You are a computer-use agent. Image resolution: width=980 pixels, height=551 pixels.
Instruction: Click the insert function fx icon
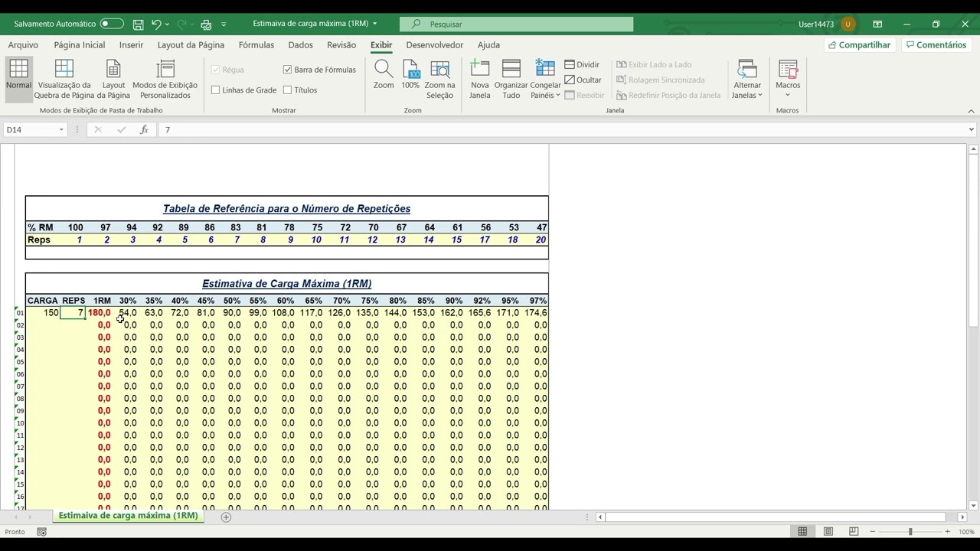144,130
